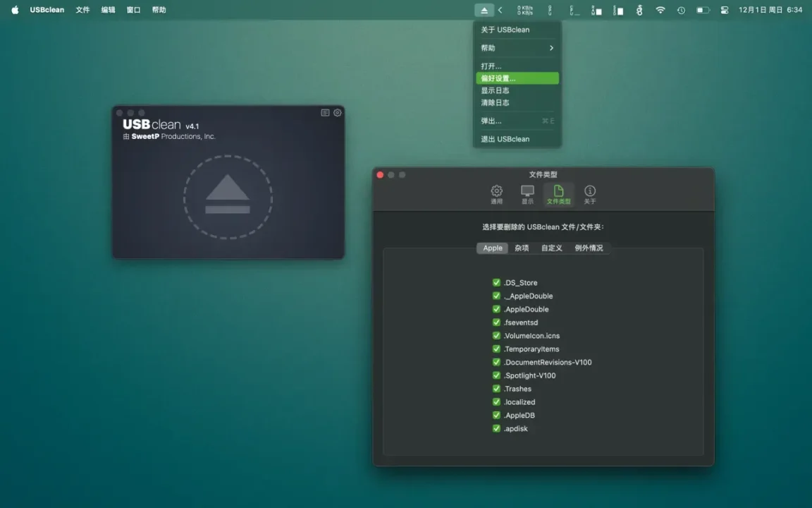Viewport: 812px width, 508px height.
Task: Collapse menu bar icons with the chevron arrow
Action: pyautogui.click(x=500, y=10)
